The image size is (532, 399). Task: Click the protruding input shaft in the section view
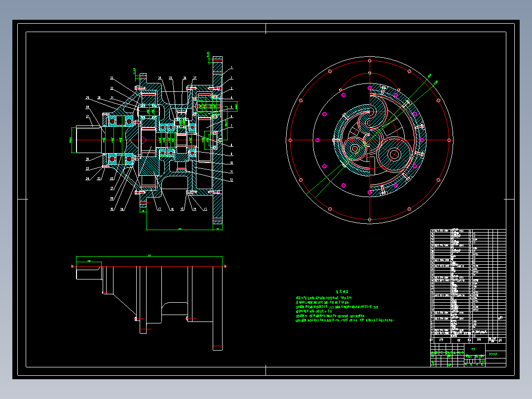(89, 140)
